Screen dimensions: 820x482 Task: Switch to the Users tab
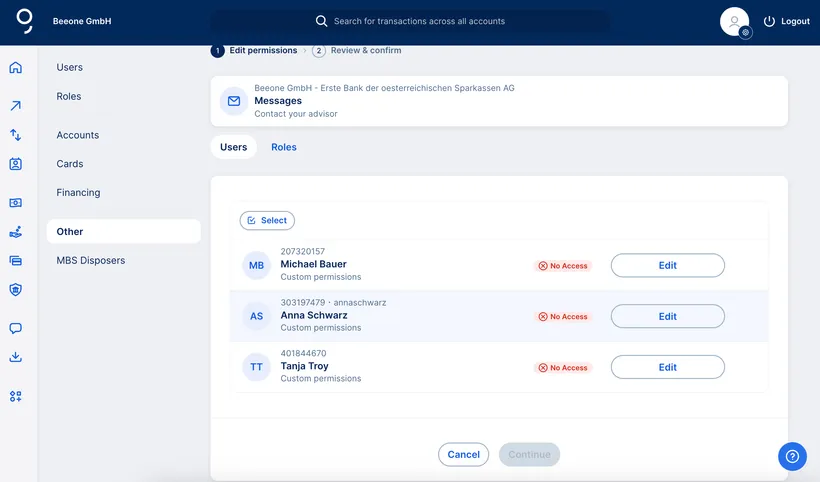[x=233, y=147]
